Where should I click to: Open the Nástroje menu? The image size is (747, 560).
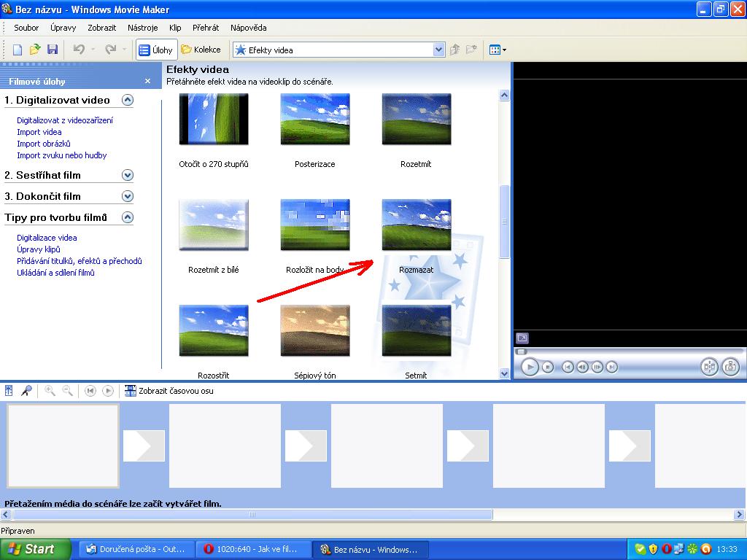point(142,28)
